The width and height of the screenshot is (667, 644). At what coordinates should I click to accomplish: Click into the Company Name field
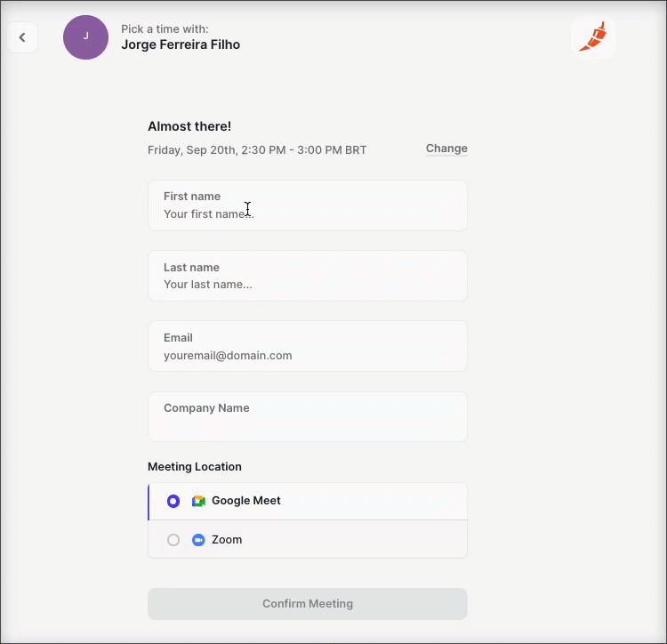tap(308, 417)
